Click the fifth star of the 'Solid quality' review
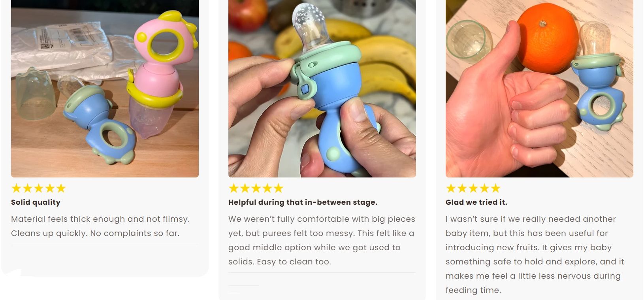Screen dimensions: 644x300 61,188
